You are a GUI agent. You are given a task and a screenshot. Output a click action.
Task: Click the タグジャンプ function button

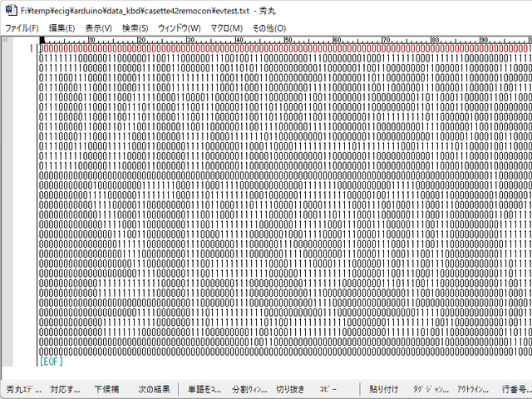pos(430,389)
